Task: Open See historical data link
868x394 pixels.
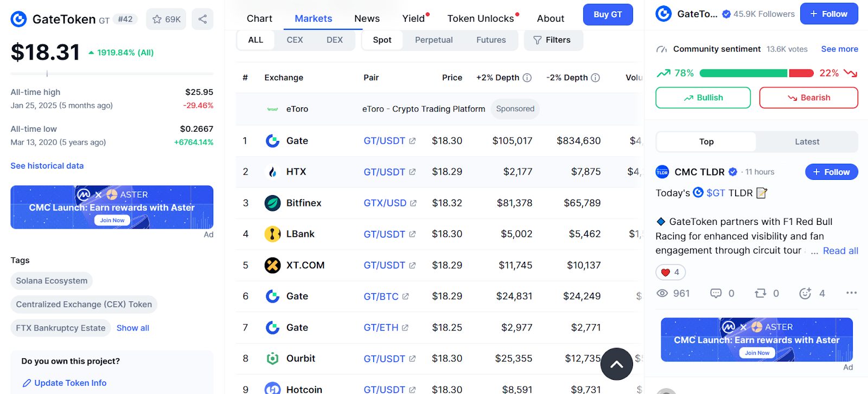Action: click(47, 166)
